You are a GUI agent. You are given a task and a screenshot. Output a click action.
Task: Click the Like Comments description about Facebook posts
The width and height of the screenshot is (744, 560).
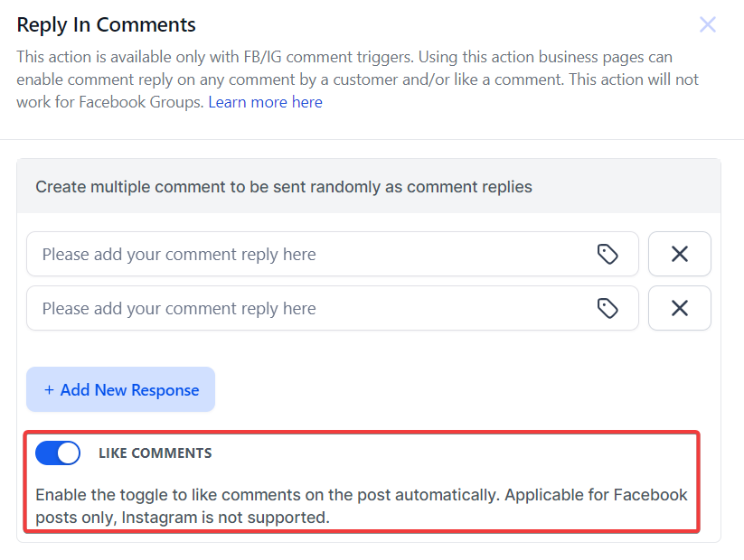(361, 495)
